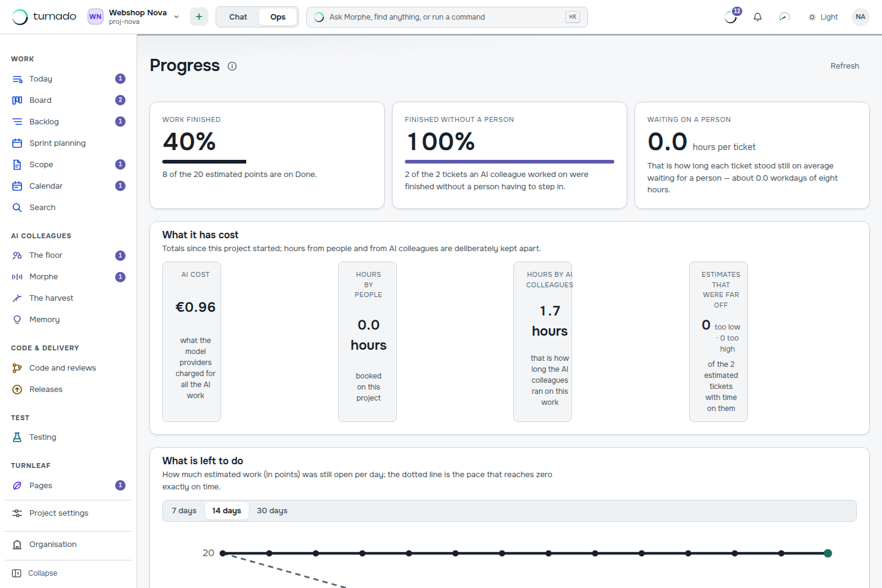Open notifications bell icon

pyautogui.click(x=758, y=17)
